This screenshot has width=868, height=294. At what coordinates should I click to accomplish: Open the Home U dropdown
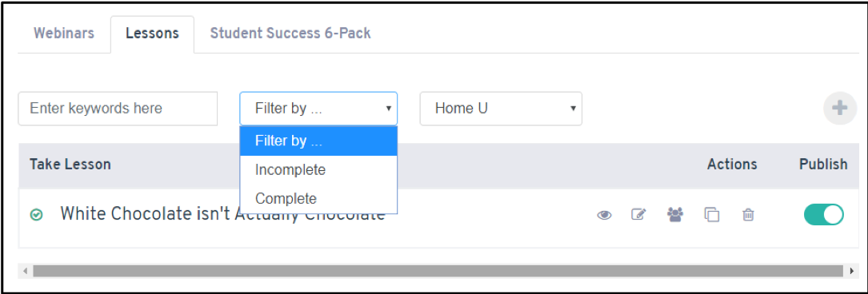click(501, 109)
